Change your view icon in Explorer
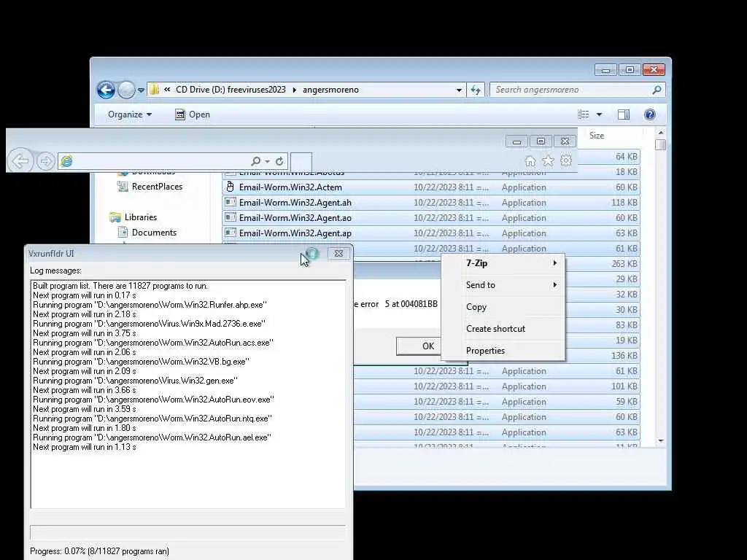 [584, 114]
